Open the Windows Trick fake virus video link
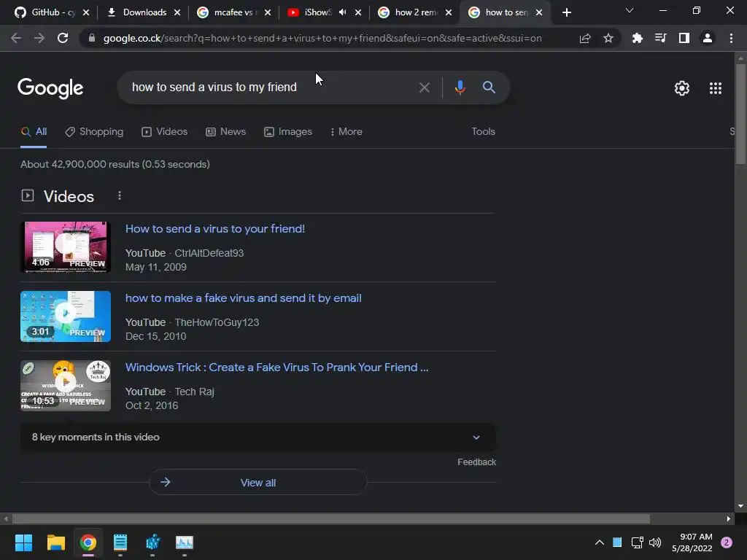 pyautogui.click(x=276, y=367)
